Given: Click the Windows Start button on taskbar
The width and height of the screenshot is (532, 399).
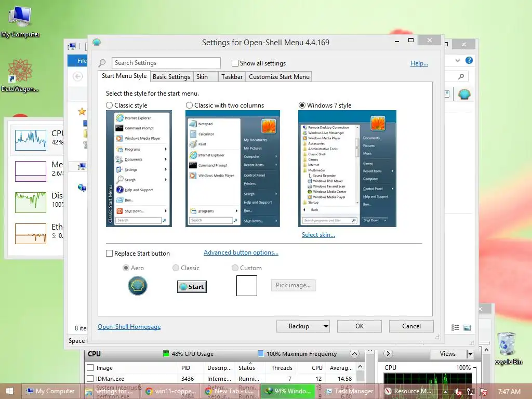Looking at the screenshot, I should [x=9, y=391].
